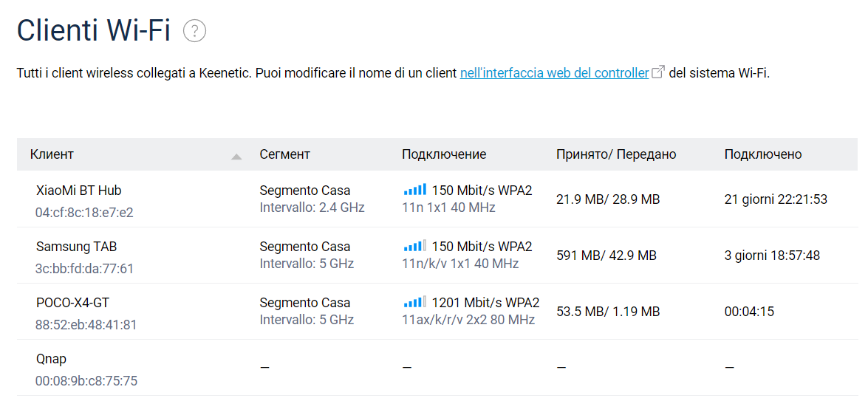This screenshot has height=401, width=868.
Task: Click the Clienti Wi-Fi page title
Action: tap(94, 31)
